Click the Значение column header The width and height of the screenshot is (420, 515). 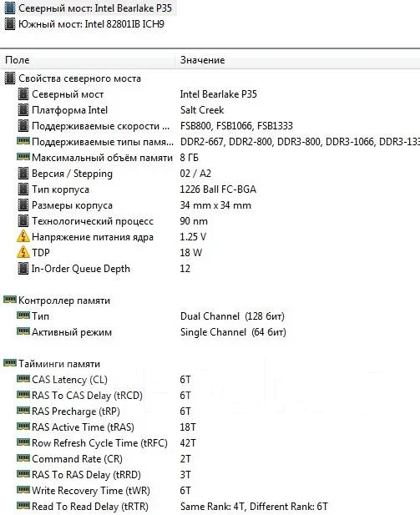[202, 60]
